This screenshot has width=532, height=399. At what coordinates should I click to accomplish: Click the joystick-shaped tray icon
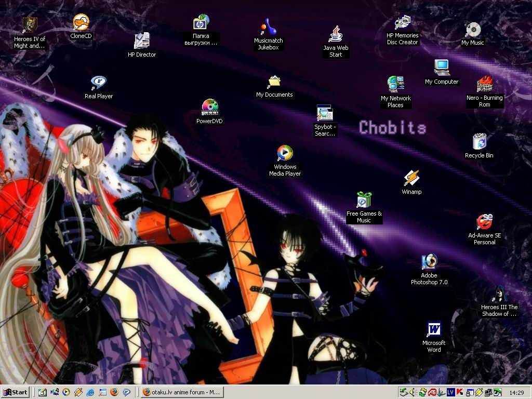coord(441,393)
